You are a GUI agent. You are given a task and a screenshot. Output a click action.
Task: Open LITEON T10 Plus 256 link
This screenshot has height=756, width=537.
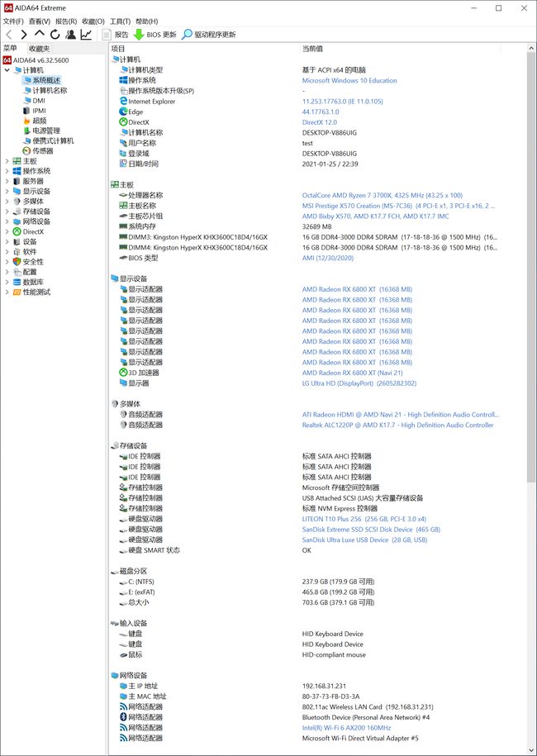(x=364, y=519)
